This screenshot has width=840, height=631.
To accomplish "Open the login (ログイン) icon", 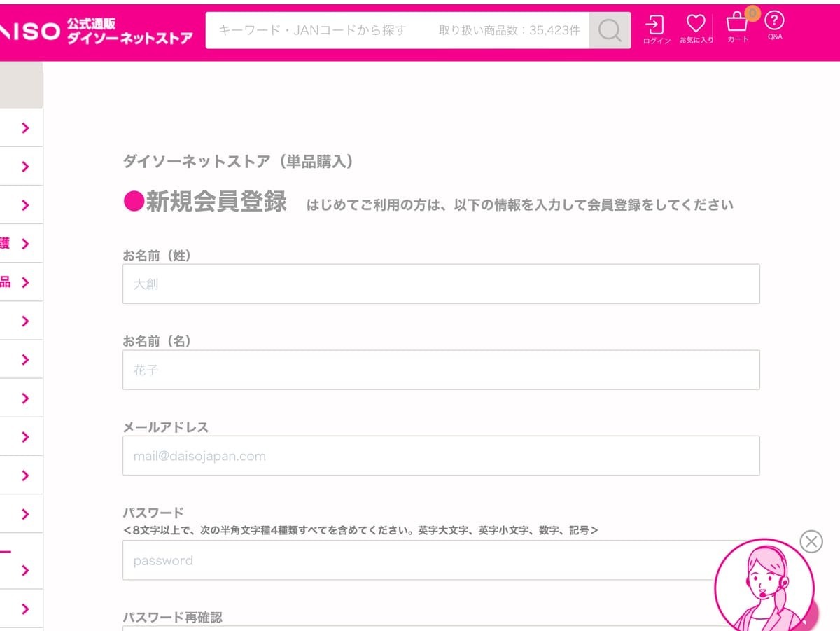I will pos(656,30).
